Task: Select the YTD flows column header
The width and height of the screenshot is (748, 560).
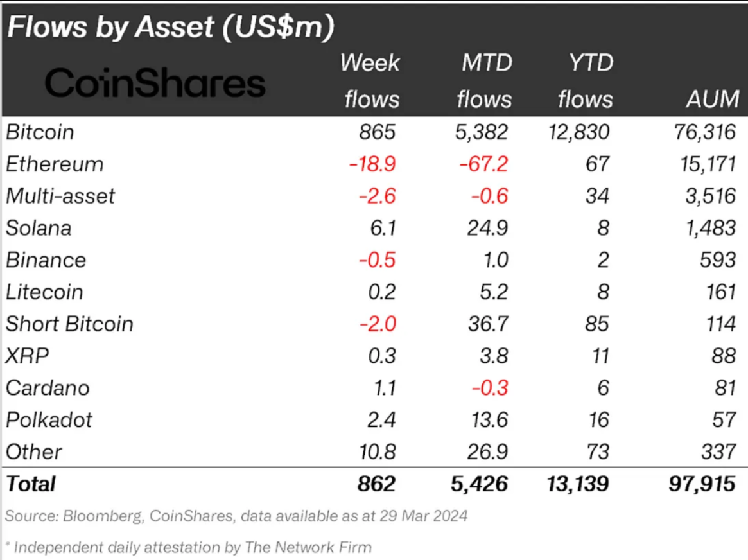Action: (x=586, y=81)
